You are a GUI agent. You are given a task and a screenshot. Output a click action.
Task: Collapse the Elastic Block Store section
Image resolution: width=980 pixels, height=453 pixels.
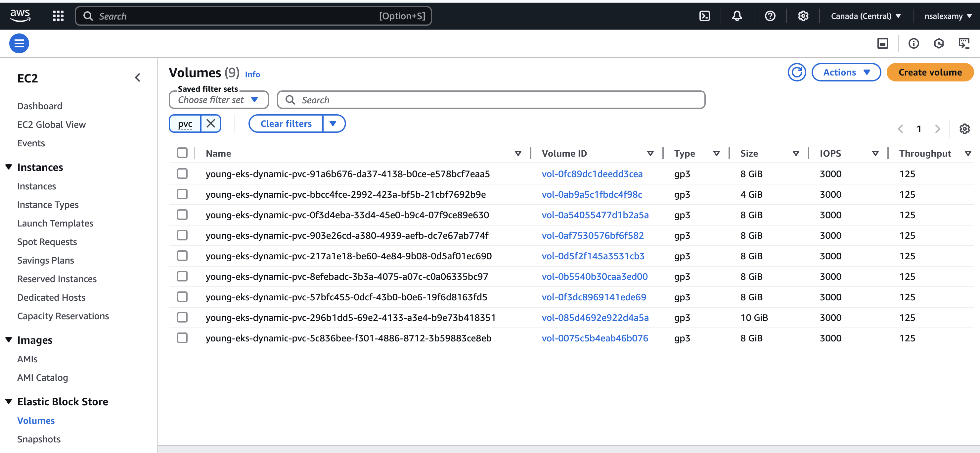coord(8,401)
